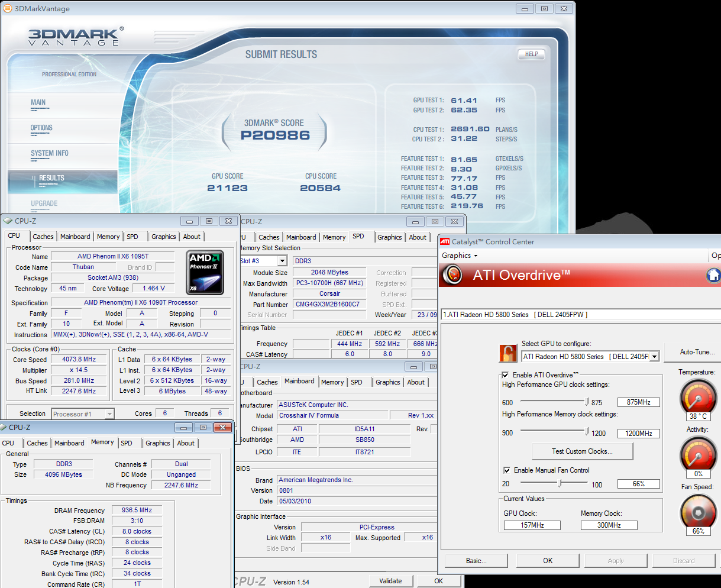The height and width of the screenshot is (588, 721).
Task: Click the Catalyst home icon
Action: 714,275
